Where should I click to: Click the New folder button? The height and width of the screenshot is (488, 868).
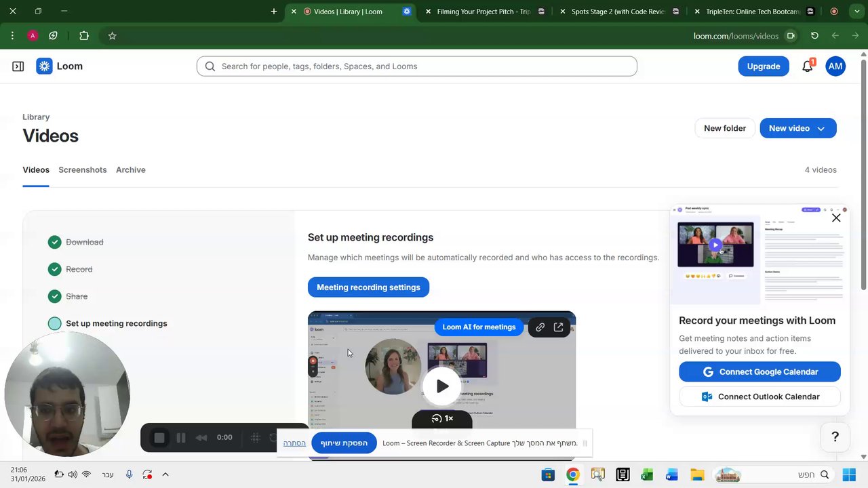tap(725, 129)
